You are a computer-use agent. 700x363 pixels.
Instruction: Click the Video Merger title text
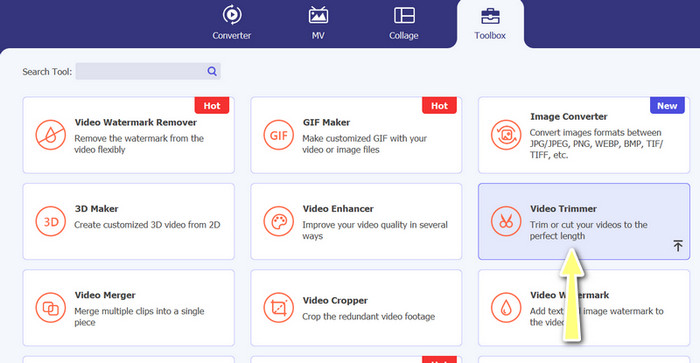[105, 295]
